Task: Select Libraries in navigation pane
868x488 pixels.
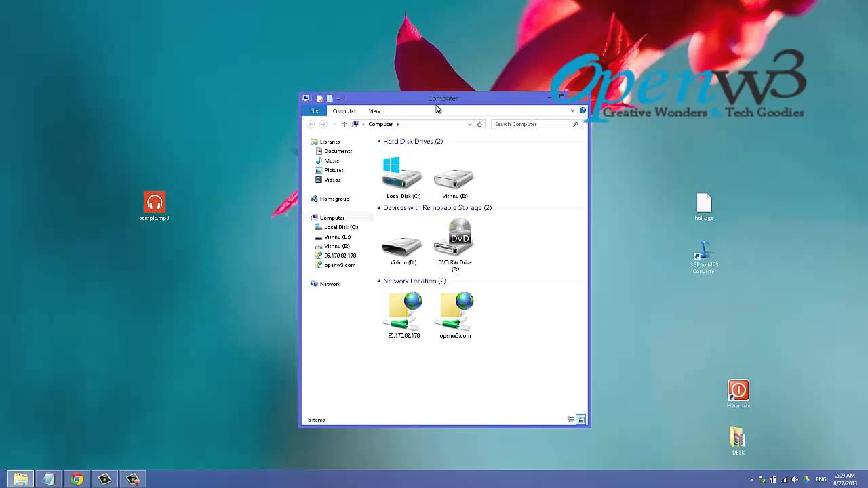Action: (x=330, y=142)
